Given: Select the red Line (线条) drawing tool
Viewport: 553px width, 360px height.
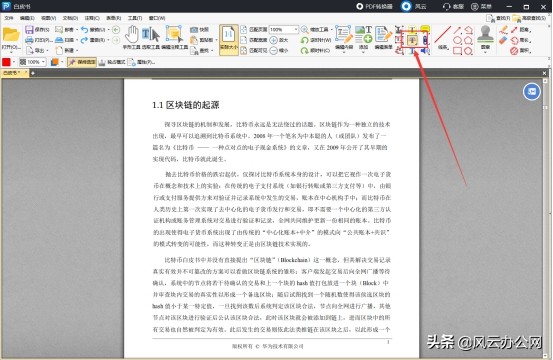Looking at the screenshot, I should [443, 35].
